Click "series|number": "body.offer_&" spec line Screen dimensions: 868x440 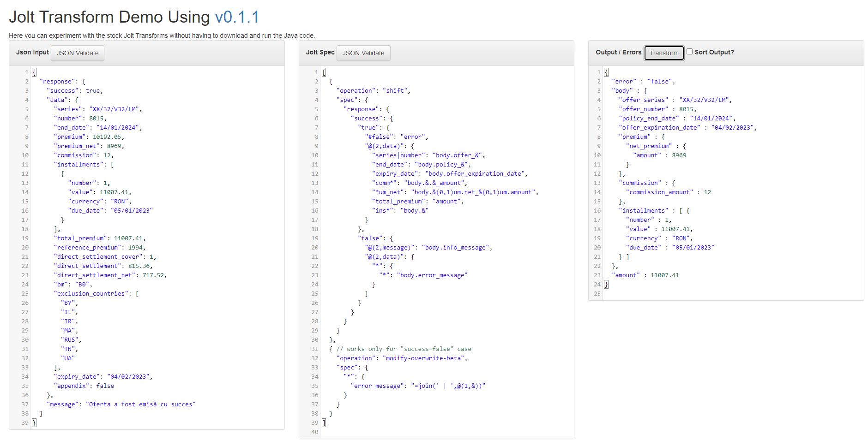[428, 155]
